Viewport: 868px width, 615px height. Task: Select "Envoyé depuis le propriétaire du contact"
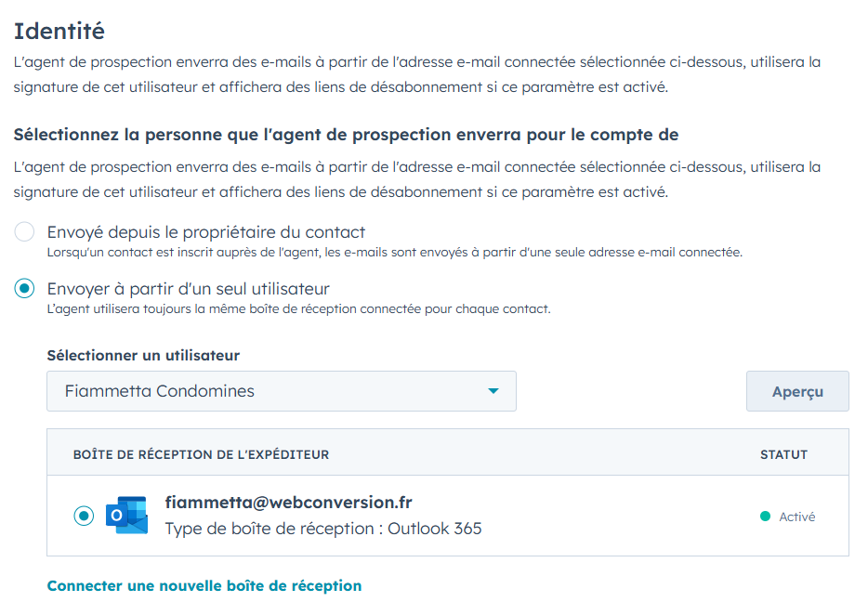point(24,231)
